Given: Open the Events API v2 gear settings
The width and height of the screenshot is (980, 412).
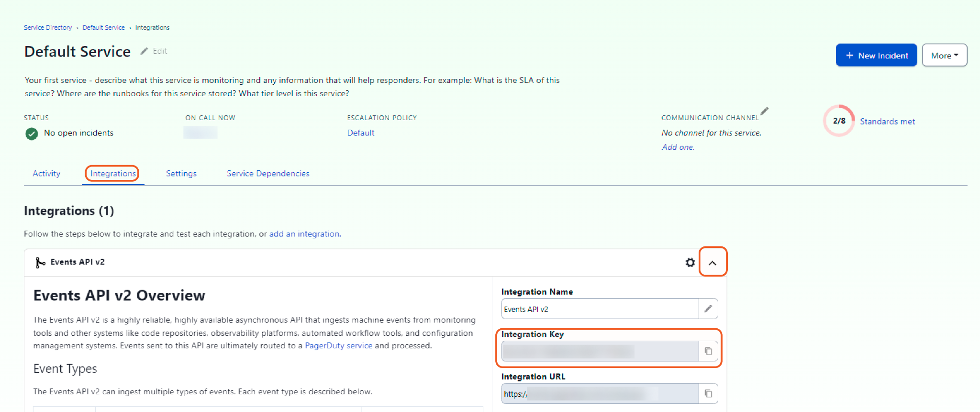Looking at the screenshot, I should (690, 262).
